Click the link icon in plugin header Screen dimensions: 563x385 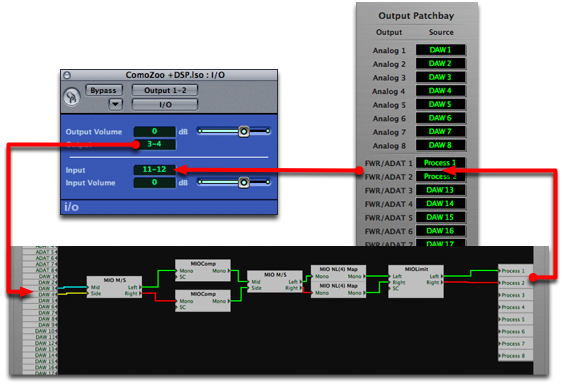point(71,97)
